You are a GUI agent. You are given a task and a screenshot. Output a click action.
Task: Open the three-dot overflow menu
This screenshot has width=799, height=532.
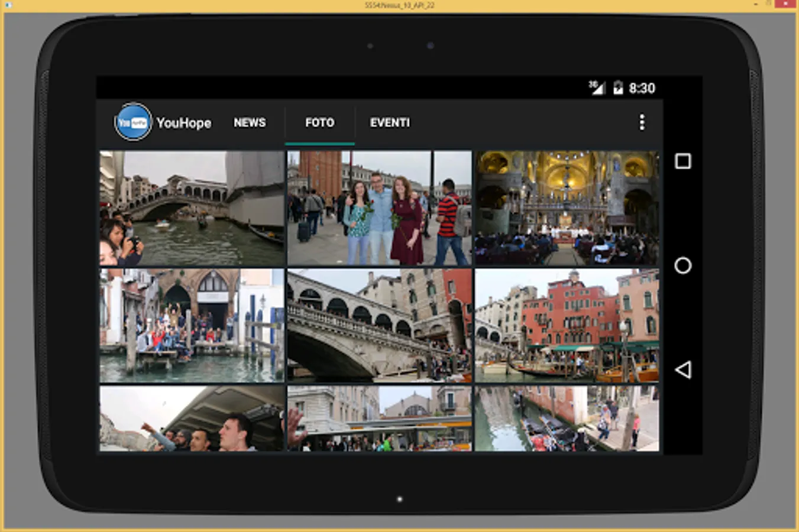pos(642,122)
